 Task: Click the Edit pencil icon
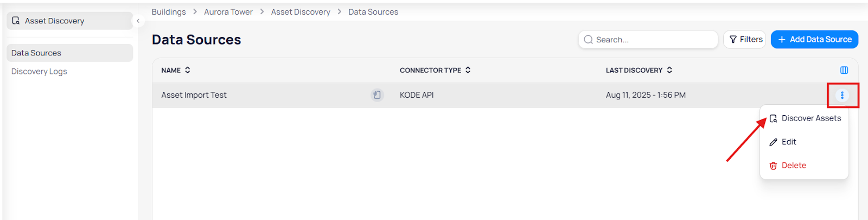tap(773, 142)
